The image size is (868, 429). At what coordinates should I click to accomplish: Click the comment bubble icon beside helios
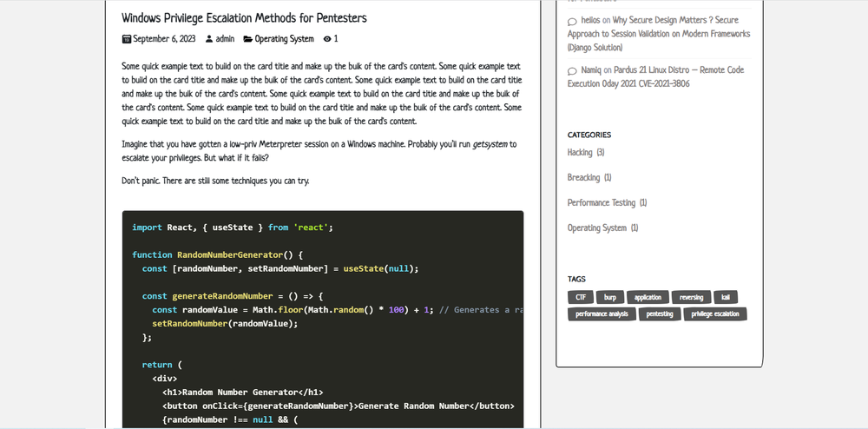click(x=572, y=22)
